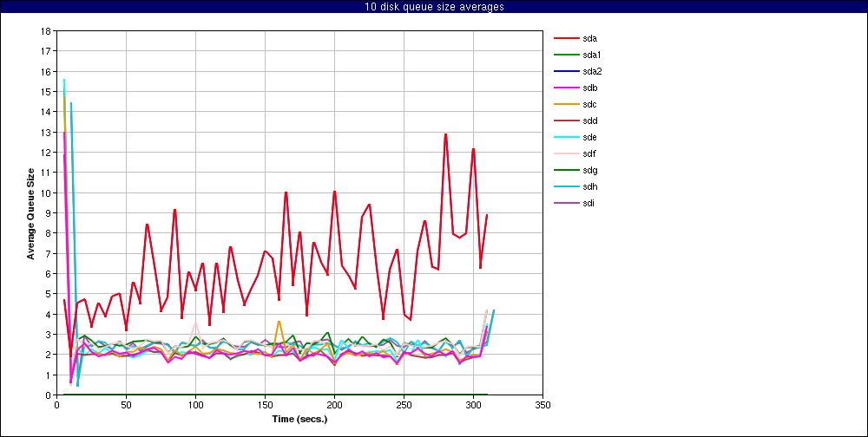This screenshot has height=437, width=868.
Task: Click the cyan sde legend line swatch
Action: click(565, 137)
